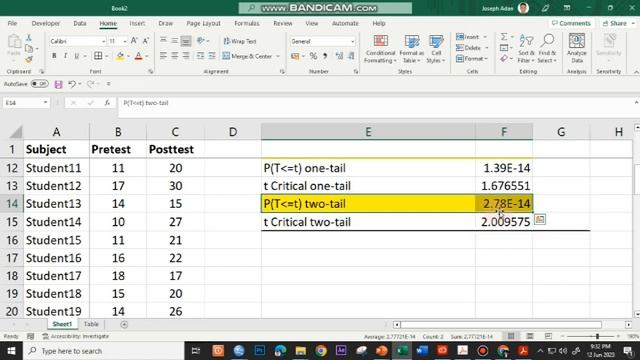Apply fill color to cell
This screenshot has height=360, width=640.
(120, 56)
